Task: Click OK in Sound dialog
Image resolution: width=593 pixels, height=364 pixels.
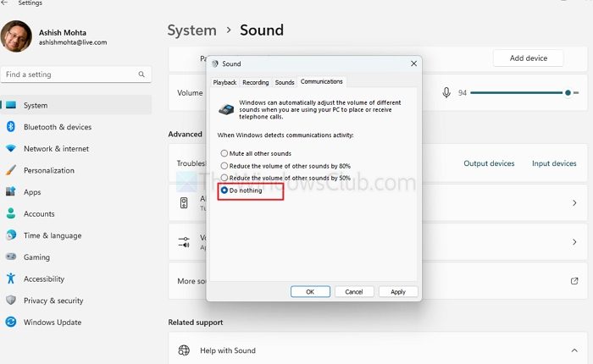Action: click(310, 292)
